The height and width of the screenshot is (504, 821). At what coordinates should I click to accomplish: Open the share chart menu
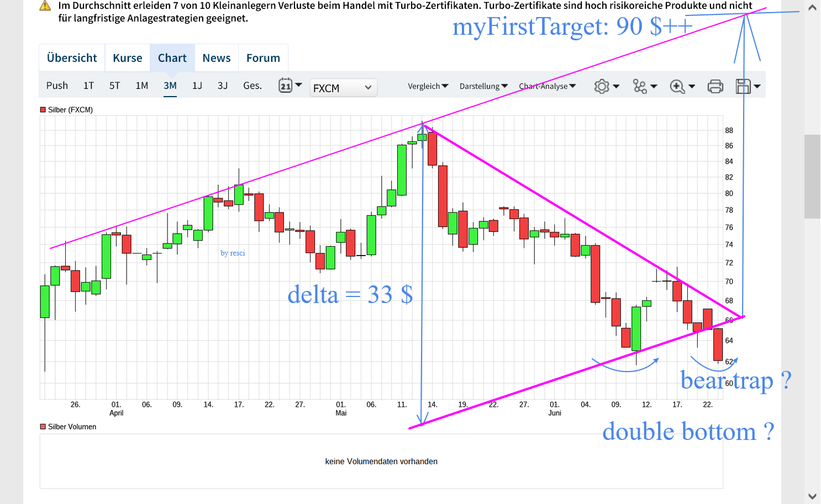(645, 87)
